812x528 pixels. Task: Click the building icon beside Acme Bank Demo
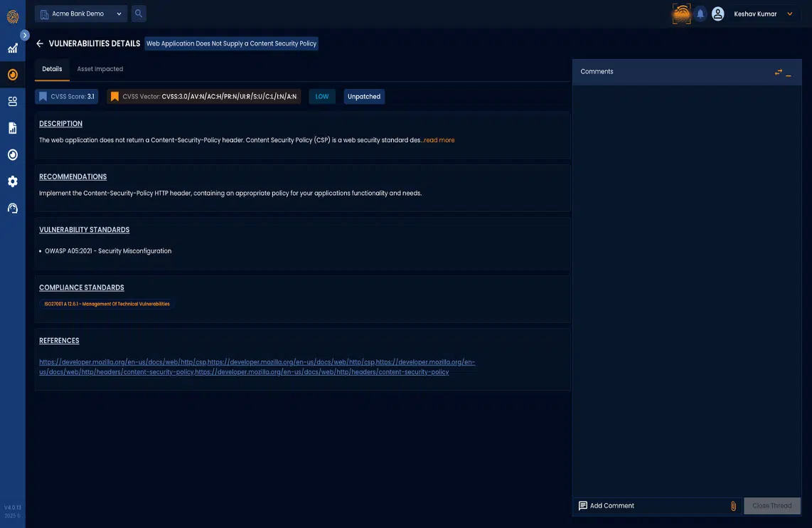[x=44, y=14]
